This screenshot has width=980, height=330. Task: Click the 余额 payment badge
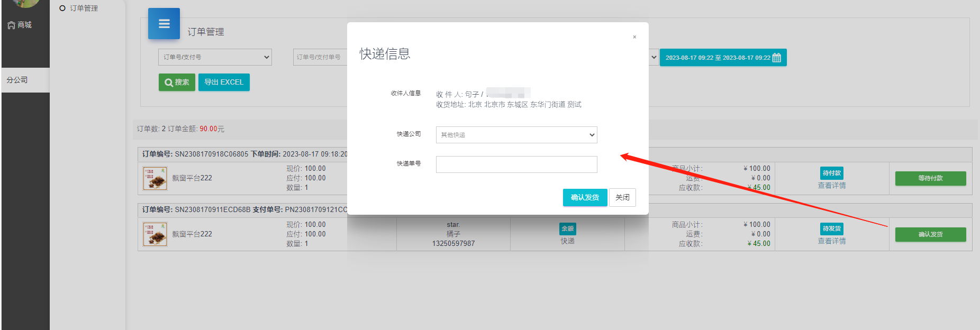pos(568,228)
